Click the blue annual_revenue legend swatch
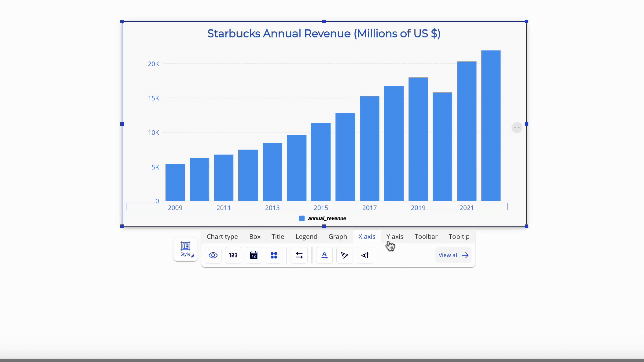The image size is (644, 362). pos(302,218)
